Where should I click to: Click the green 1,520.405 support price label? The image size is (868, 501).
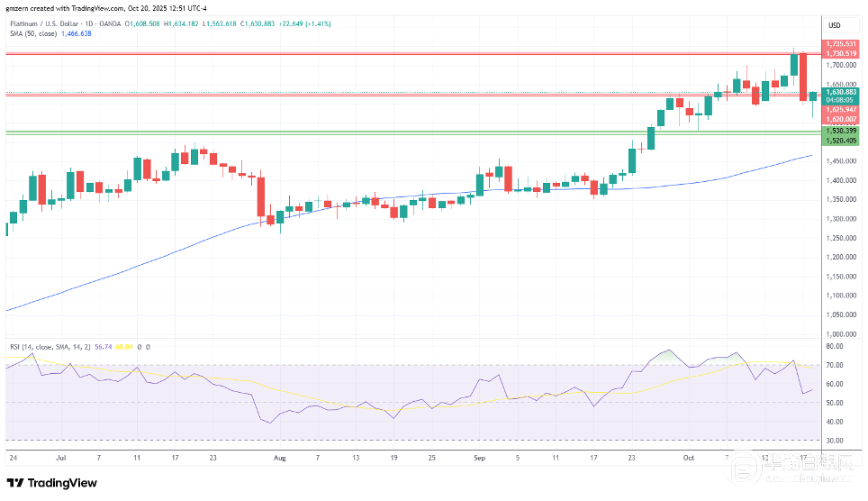coord(841,141)
